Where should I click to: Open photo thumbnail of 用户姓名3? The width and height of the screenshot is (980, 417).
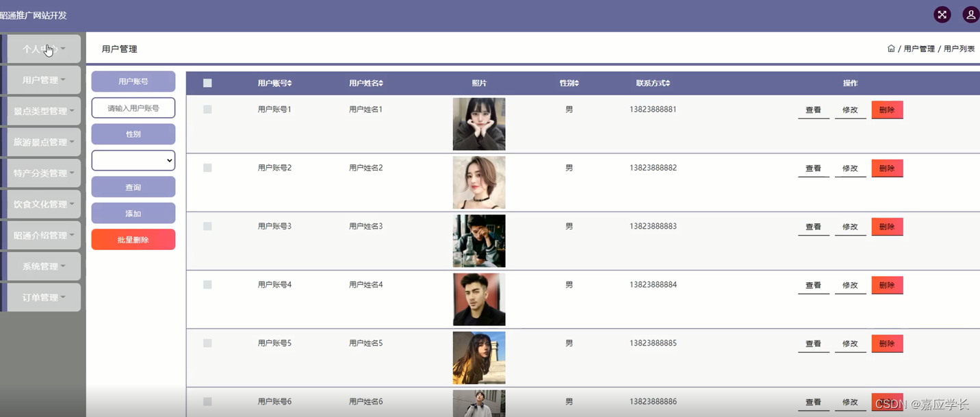479,241
